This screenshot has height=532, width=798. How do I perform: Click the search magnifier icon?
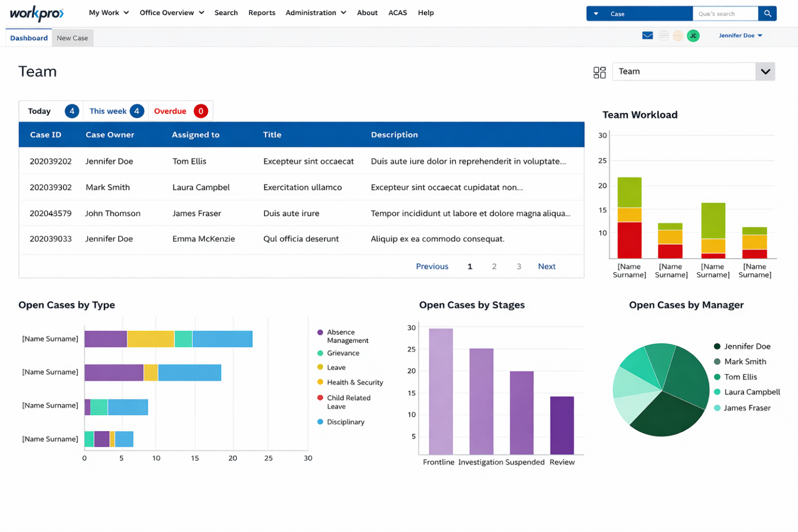767,13
